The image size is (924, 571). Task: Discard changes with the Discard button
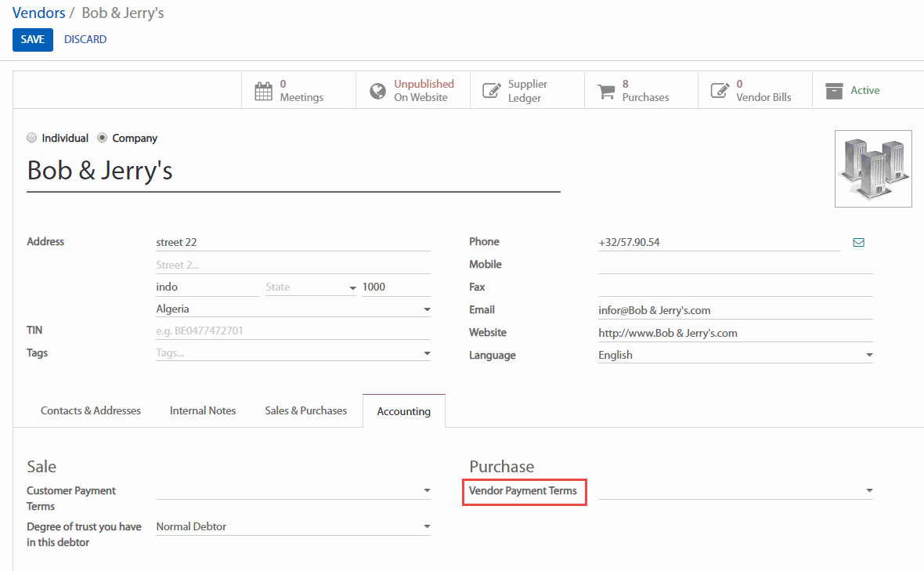(85, 39)
